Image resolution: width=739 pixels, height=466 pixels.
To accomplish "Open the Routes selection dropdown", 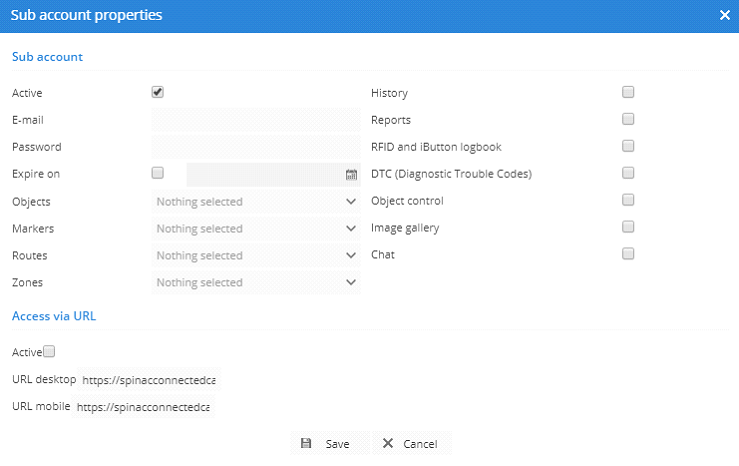I will click(256, 256).
